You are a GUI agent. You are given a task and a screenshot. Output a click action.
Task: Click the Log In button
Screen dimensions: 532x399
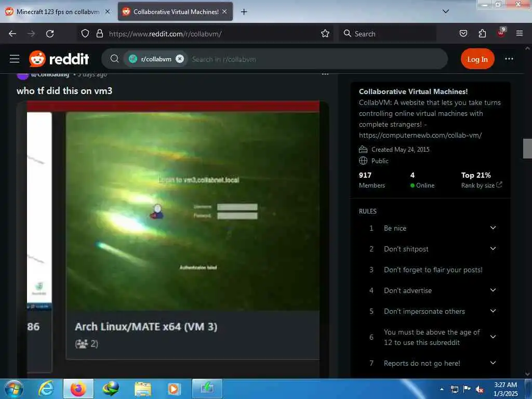(x=477, y=59)
